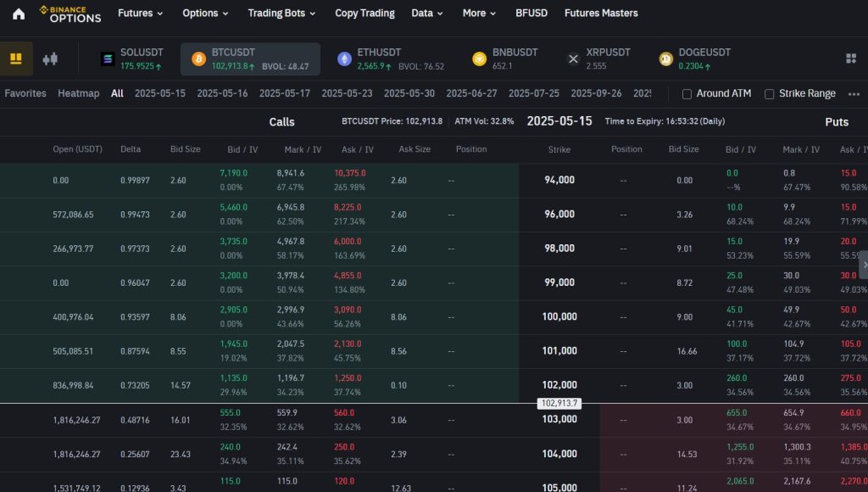Screen dimensions: 868x492
Task: Open the Futures dropdown menu
Action: 138,13
